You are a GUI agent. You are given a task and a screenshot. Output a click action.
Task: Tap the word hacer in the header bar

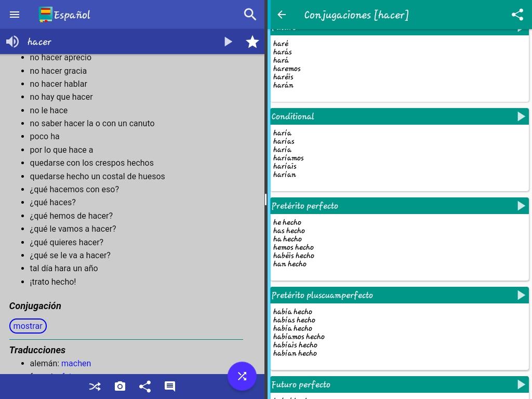click(x=39, y=42)
